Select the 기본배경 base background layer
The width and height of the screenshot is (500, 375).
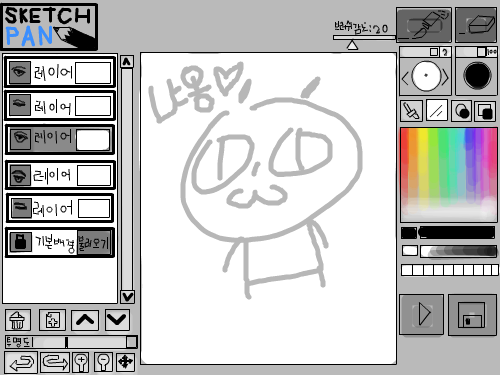point(60,242)
